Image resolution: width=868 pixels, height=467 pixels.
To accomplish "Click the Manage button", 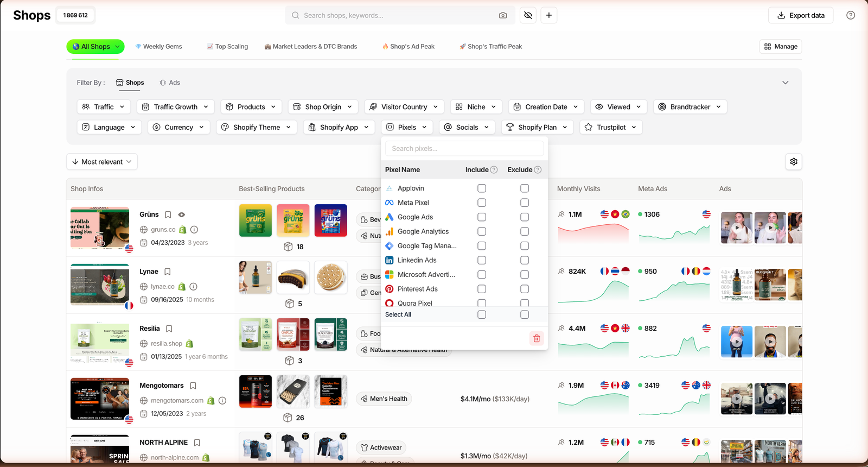I will 781,47.
